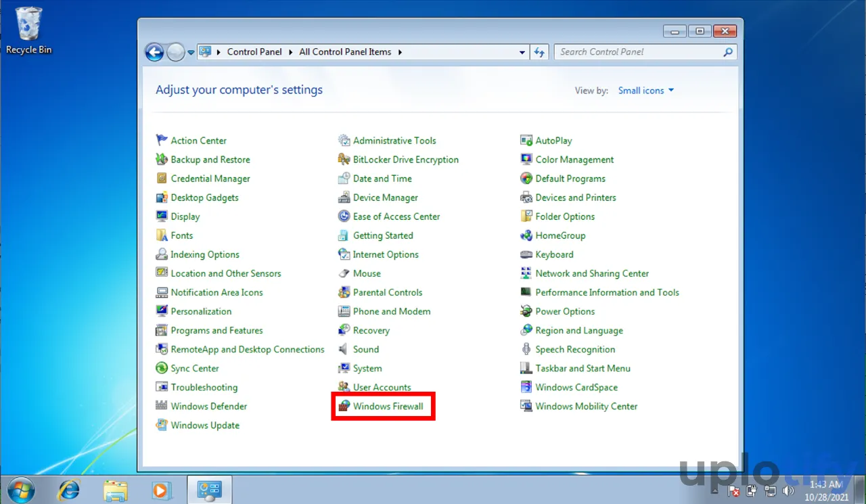This screenshot has width=866, height=504.
Task: Click the AutoPlay icon
Action: (x=526, y=140)
